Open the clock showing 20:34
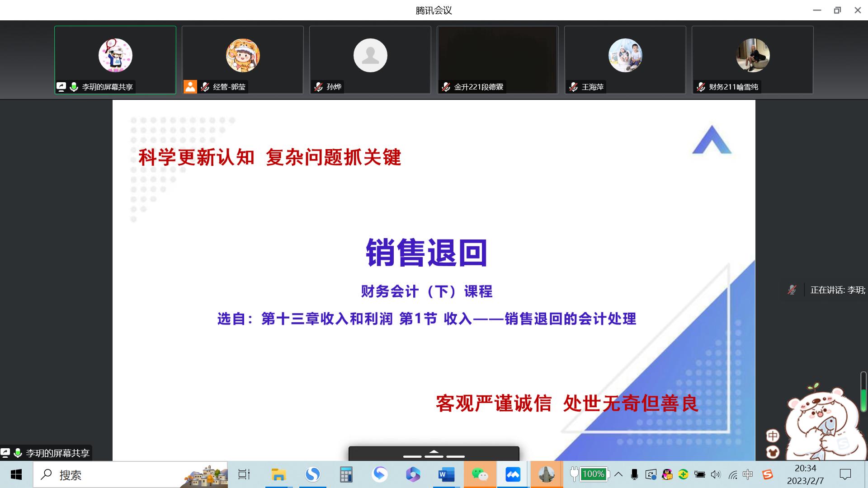The height and width of the screenshot is (488, 868). pos(806,474)
